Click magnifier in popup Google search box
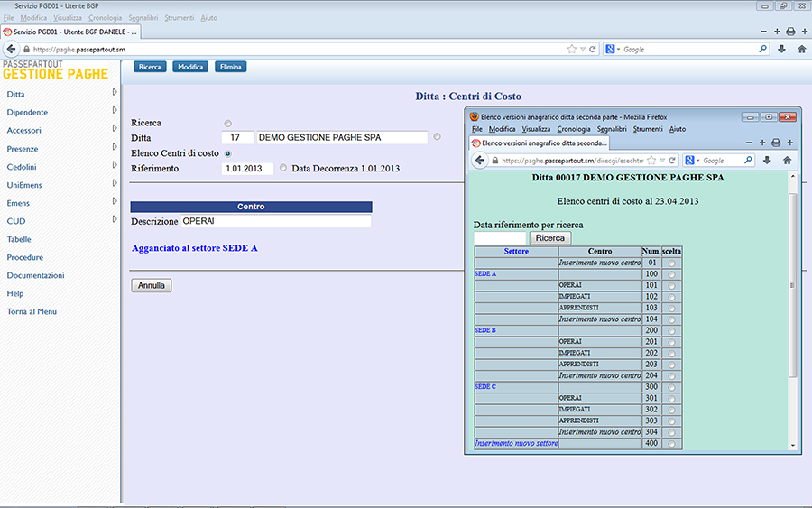 click(x=748, y=161)
